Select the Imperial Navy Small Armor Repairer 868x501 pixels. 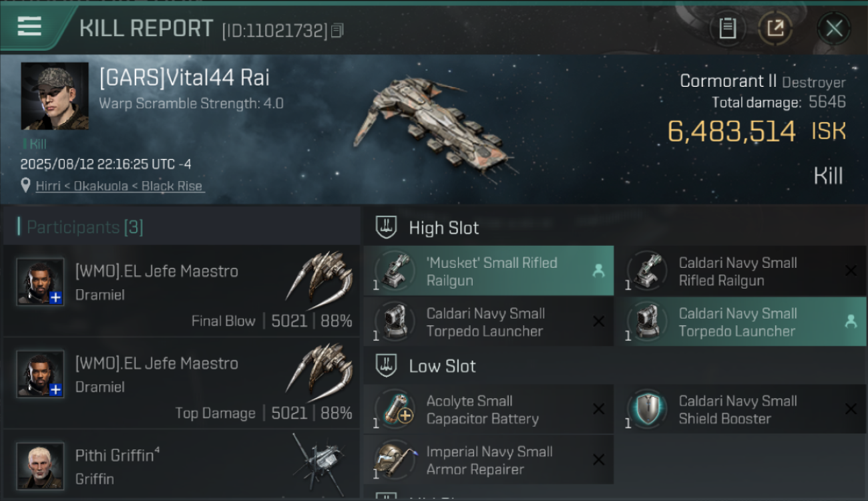tap(489, 460)
